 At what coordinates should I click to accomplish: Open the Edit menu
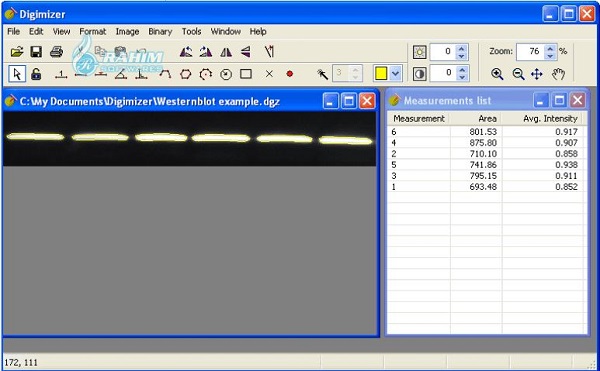click(36, 31)
